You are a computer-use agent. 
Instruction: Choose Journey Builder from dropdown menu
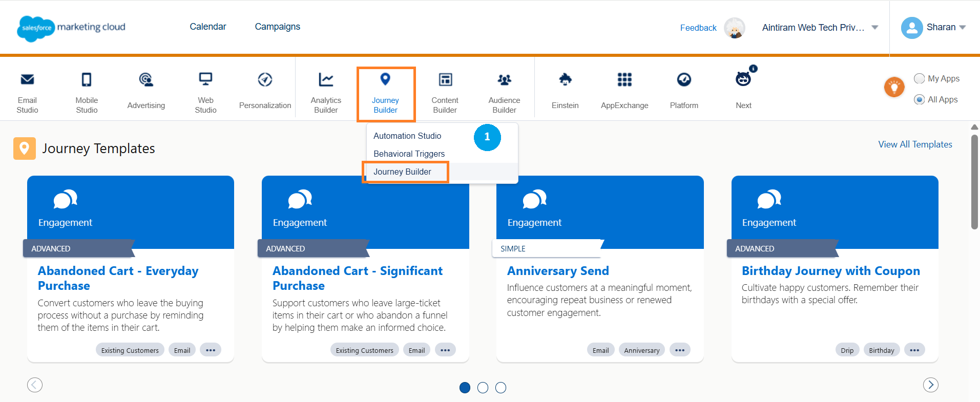[402, 172]
